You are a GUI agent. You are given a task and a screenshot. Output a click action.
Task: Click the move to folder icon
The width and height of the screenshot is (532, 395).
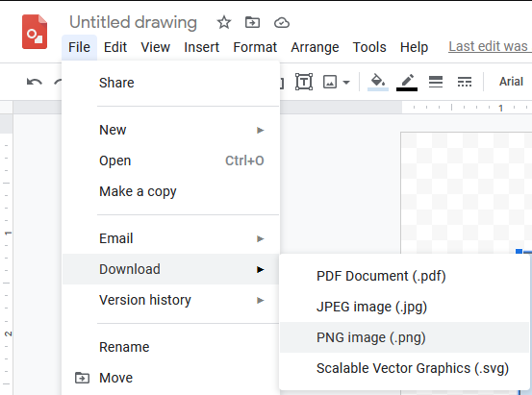pos(252,23)
